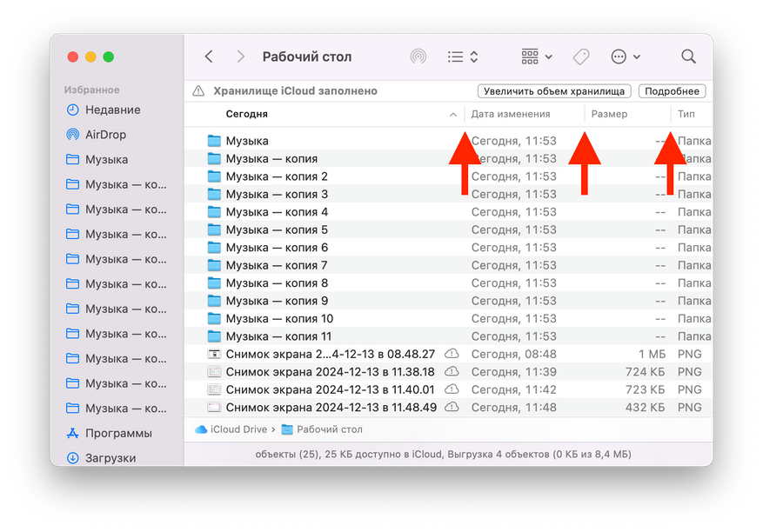This screenshot has height=532, width=763.
Task: Open the grouping options dropdown
Action: pyautogui.click(x=537, y=57)
